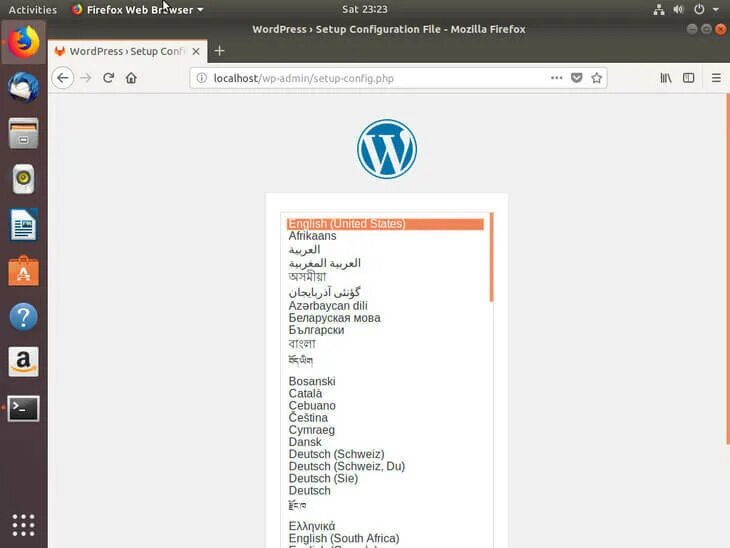
Task: Open the Activities overview
Action: click(33, 9)
